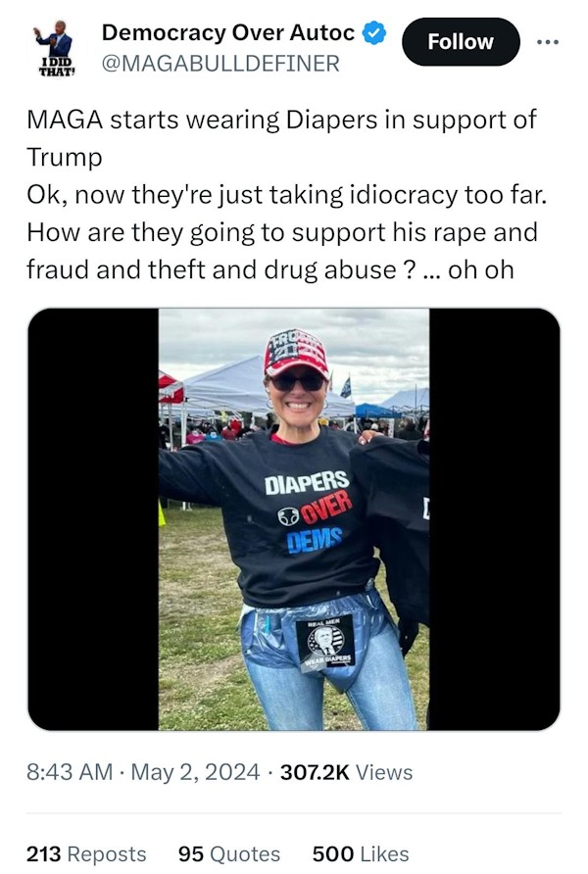The height and width of the screenshot is (874, 588).
Task: Click the 8:43 AM timestamp
Action: 70,772
